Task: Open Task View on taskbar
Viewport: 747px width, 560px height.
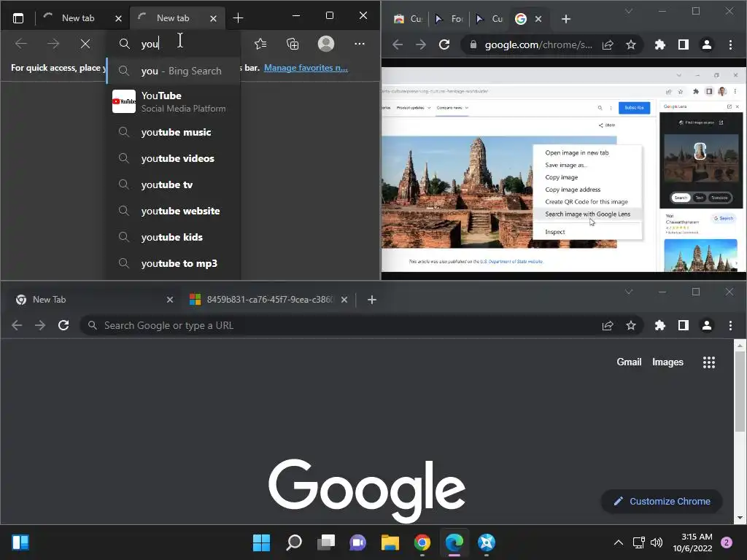Action: [326, 542]
